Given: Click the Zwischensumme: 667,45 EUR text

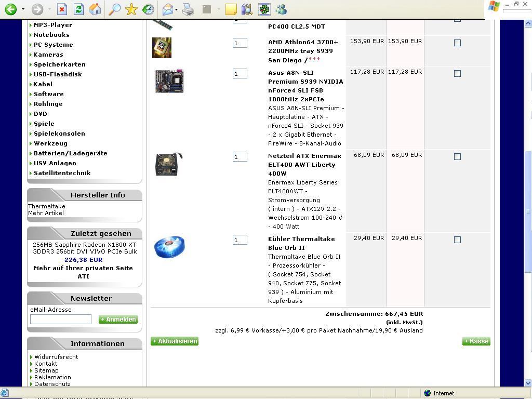Looking at the screenshot, I should (x=374, y=314).
